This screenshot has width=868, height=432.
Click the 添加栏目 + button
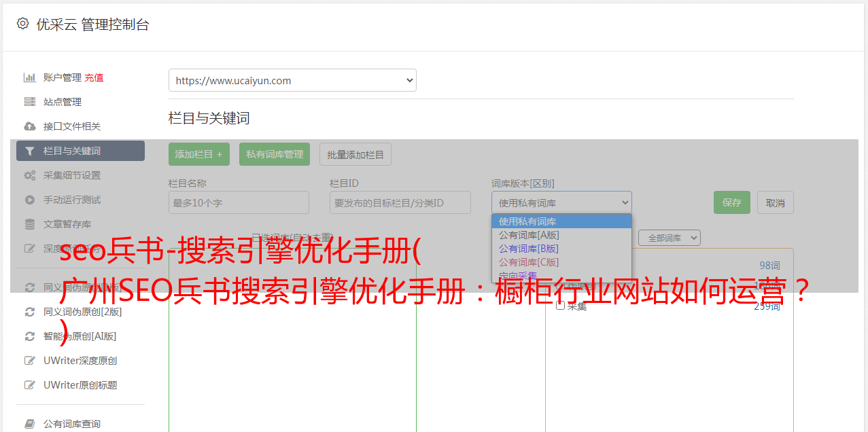(199, 154)
